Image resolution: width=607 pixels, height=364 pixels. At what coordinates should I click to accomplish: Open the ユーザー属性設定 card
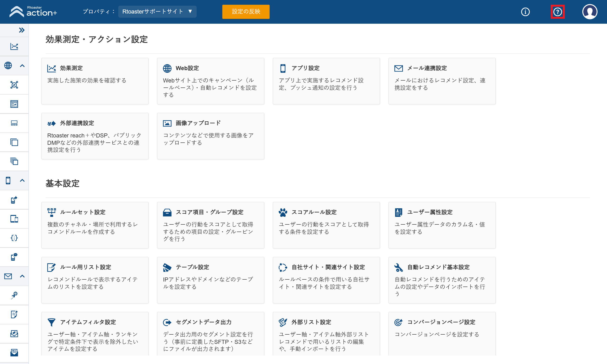[442, 225]
